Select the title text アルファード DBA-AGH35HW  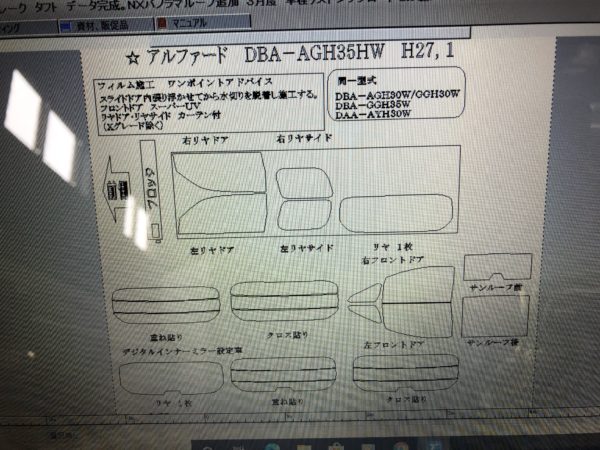pyautogui.click(x=264, y=54)
